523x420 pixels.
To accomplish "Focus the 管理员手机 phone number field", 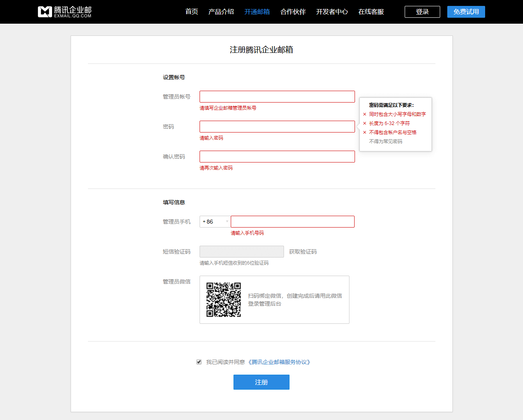I will (293, 222).
